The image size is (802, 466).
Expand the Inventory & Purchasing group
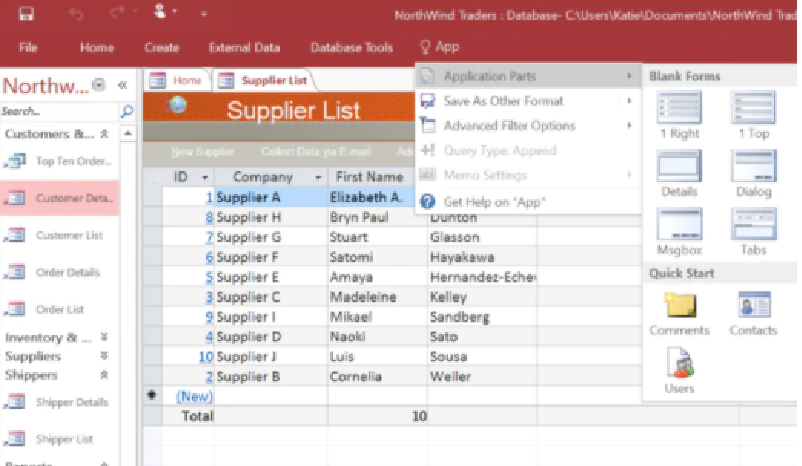click(104, 337)
